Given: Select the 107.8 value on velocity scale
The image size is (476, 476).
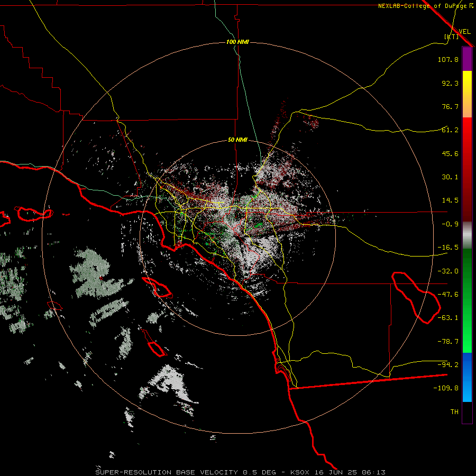Looking at the screenshot, I should [x=448, y=59].
